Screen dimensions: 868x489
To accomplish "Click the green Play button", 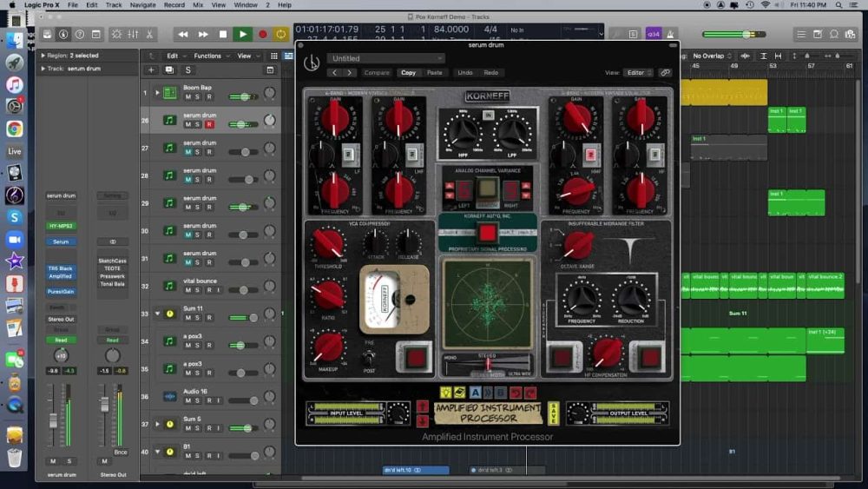I will [242, 35].
